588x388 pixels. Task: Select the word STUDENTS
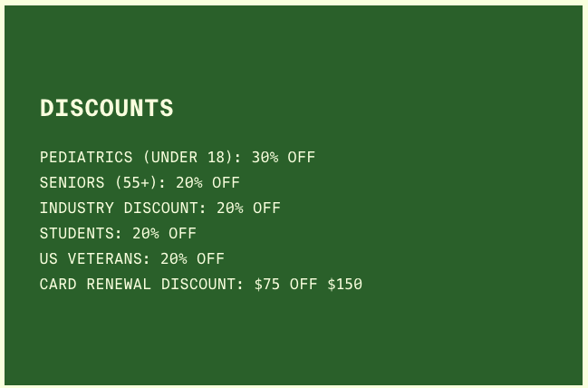pos(77,233)
